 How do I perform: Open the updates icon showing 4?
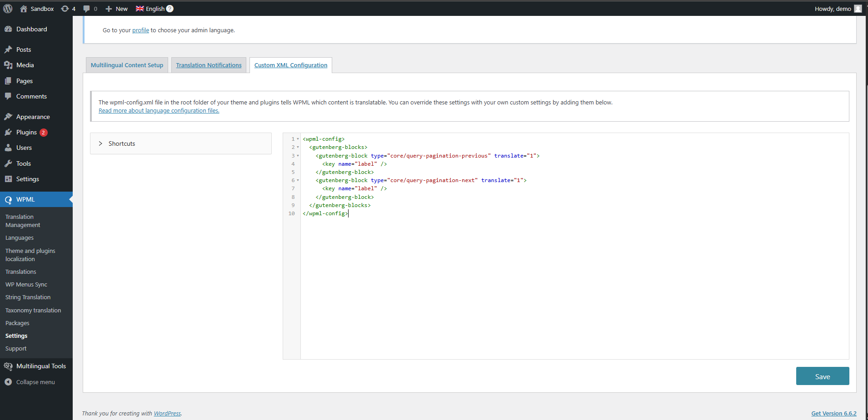(x=65, y=9)
